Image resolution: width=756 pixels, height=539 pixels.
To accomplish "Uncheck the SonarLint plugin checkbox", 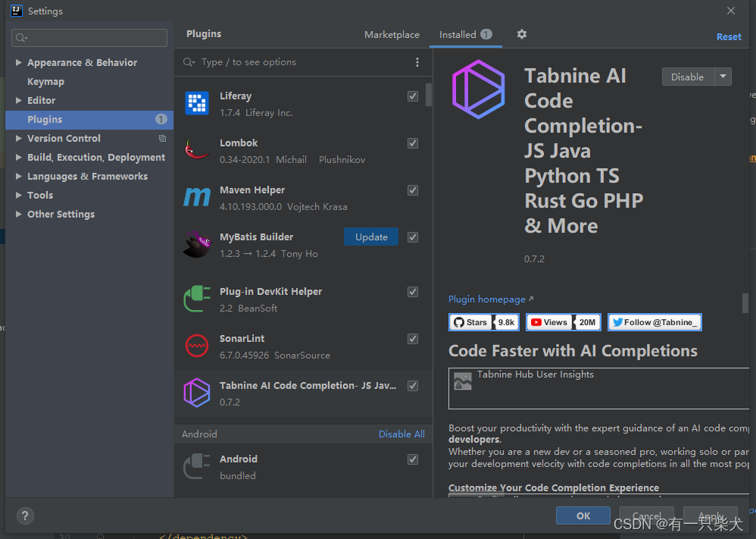I will coord(413,339).
